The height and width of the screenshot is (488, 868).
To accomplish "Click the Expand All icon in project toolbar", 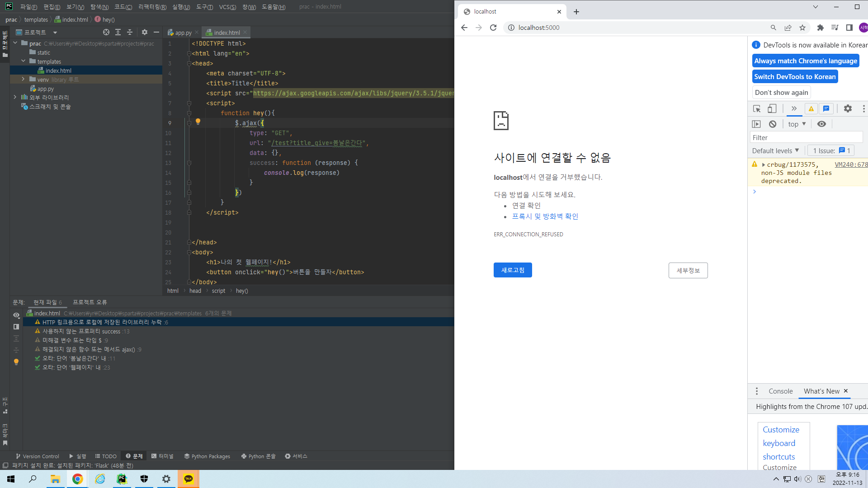I will (x=118, y=32).
